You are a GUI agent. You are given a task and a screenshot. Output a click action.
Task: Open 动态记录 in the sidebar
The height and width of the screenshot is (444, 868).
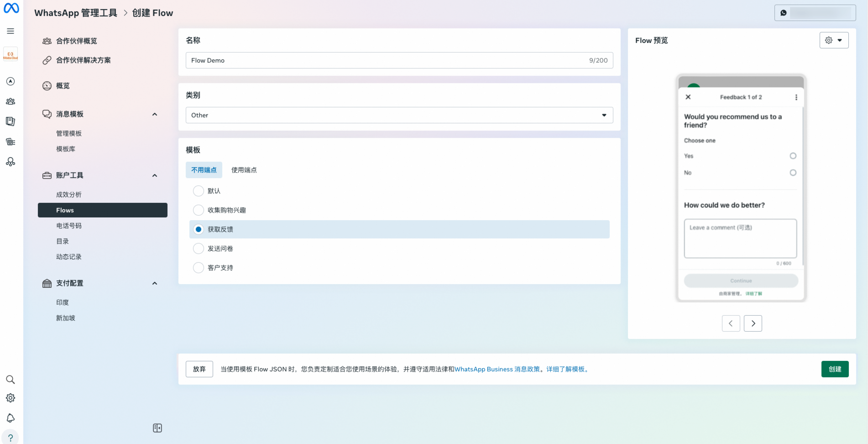(x=69, y=257)
